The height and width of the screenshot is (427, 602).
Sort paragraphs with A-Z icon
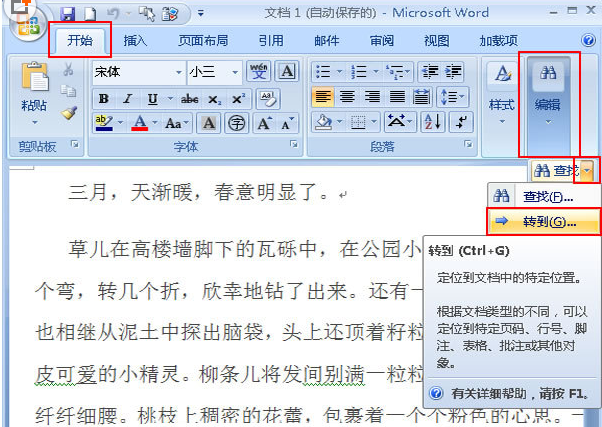pyautogui.click(x=433, y=123)
